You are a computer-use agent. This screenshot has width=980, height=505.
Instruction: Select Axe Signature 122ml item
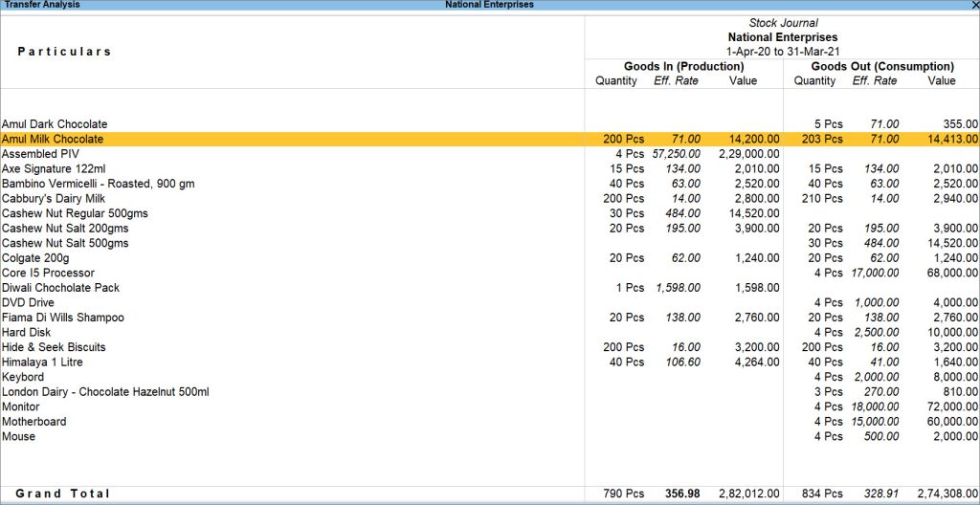pyautogui.click(x=54, y=168)
